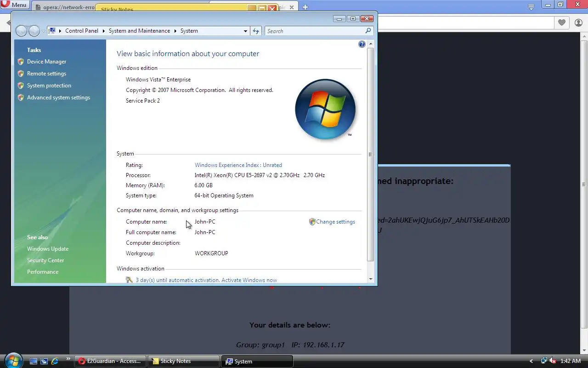Open Remote settings task link
The height and width of the screenshot is (368, 588).
pos(46,74)
